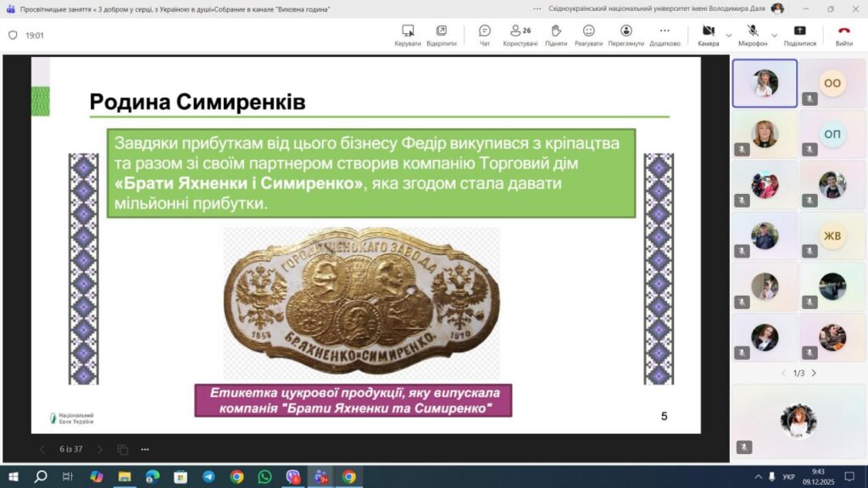Click the Share screen (Поділитися) icon

tap(799, 35)
